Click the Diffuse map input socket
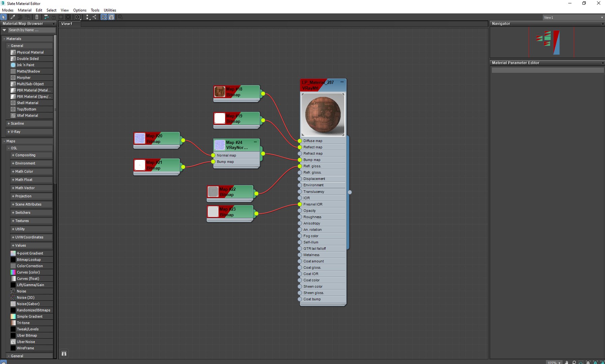605x364 pixels. point(300,141)
